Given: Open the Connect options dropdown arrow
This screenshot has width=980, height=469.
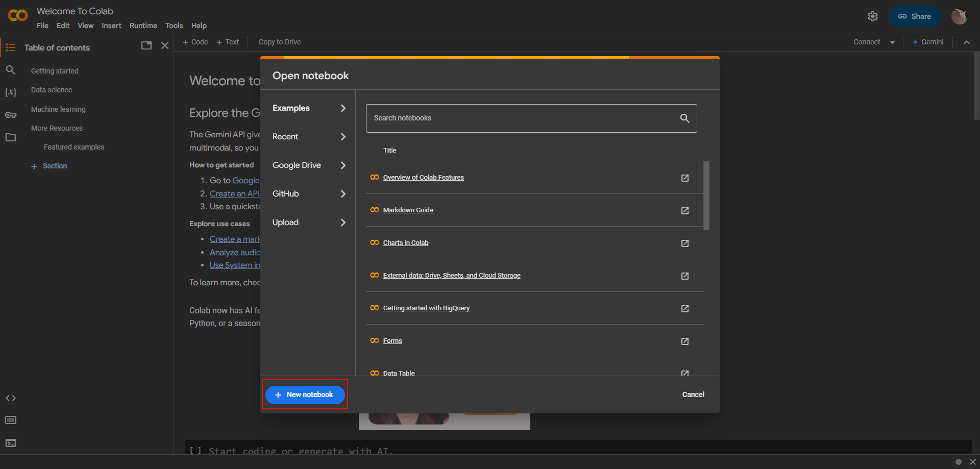Looking at the screenshot, I should pos(892,42).
